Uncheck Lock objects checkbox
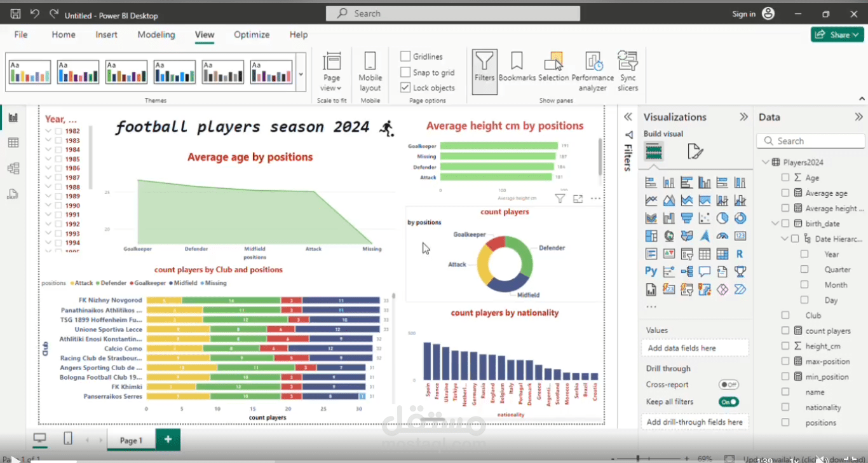The height and width of the screenshot is (463, 868). pyautogui.click(x=405, y=88)
